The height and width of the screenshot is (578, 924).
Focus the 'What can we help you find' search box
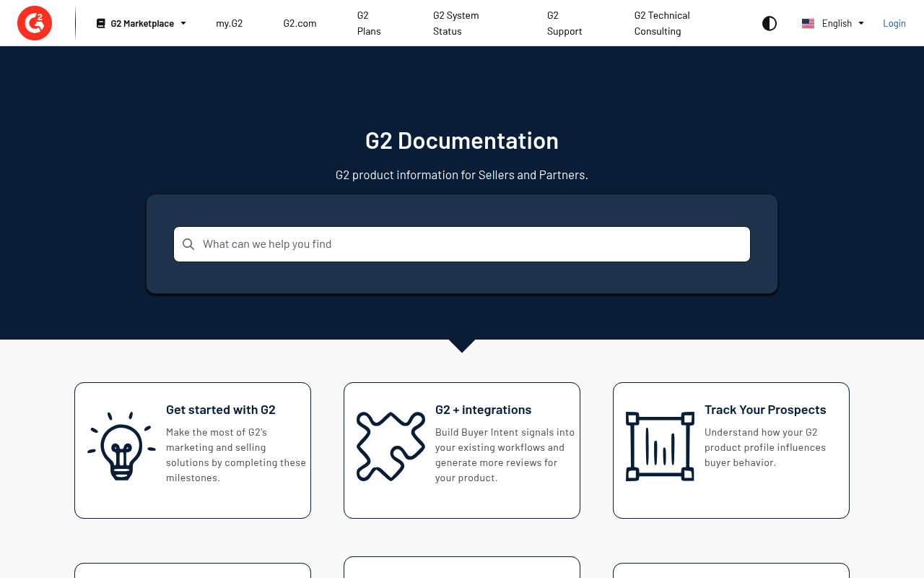tap(462, 244)
